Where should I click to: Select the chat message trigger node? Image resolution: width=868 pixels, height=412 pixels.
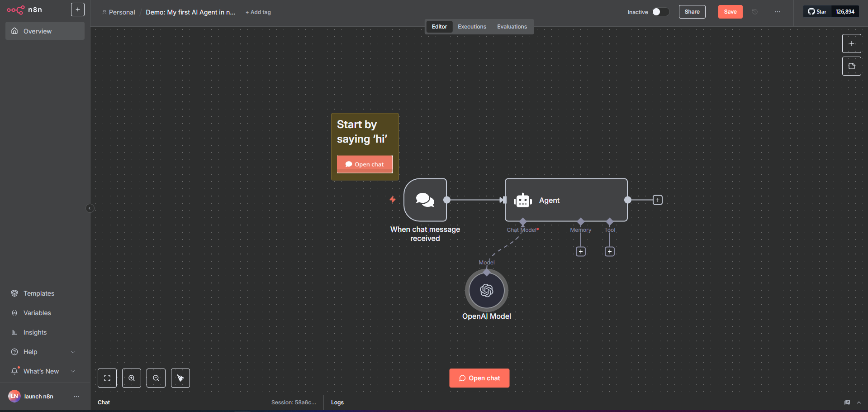[425, 200]
